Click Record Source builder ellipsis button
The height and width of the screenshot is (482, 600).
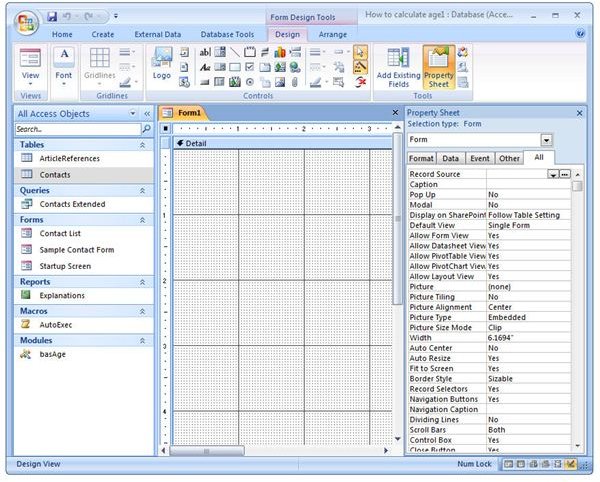tap(565, 174)
